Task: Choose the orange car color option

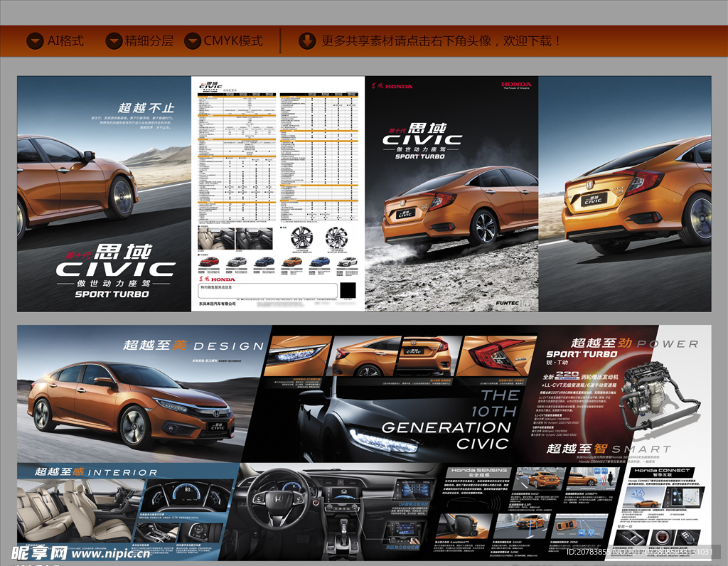Action: pyautogui.click(x=292, y=262)
